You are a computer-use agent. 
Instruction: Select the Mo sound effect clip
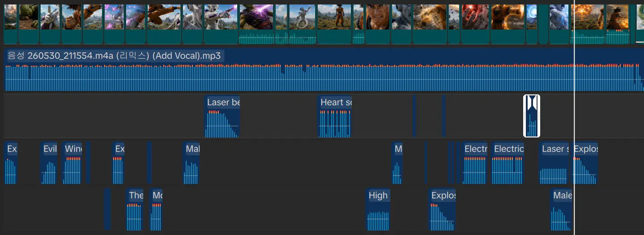[156, 209]
